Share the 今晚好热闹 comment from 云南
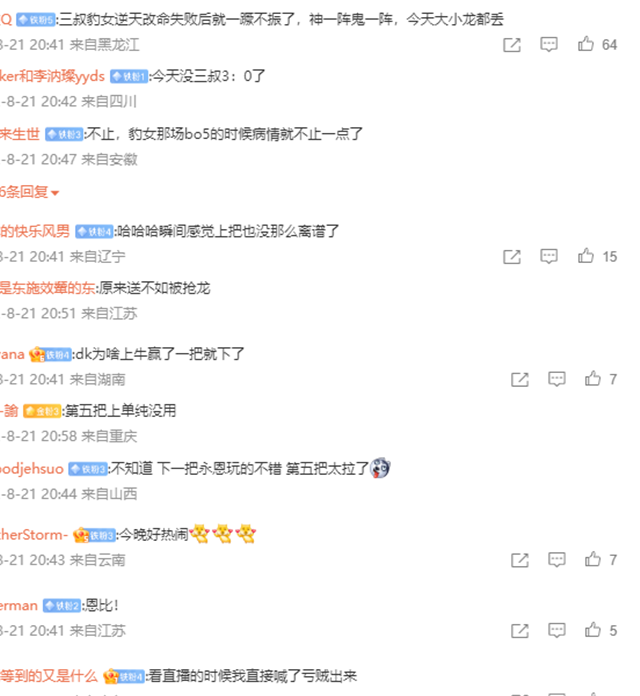 click(x=520, y=560)
